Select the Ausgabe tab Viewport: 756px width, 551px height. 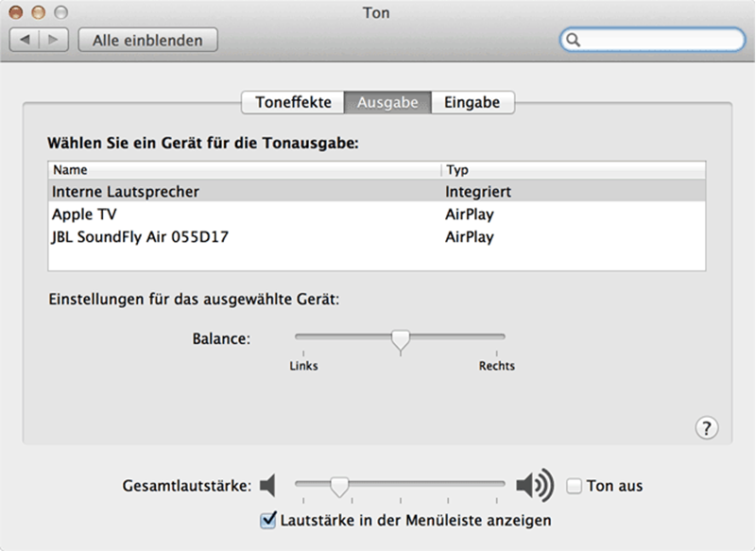coord(387,102)
